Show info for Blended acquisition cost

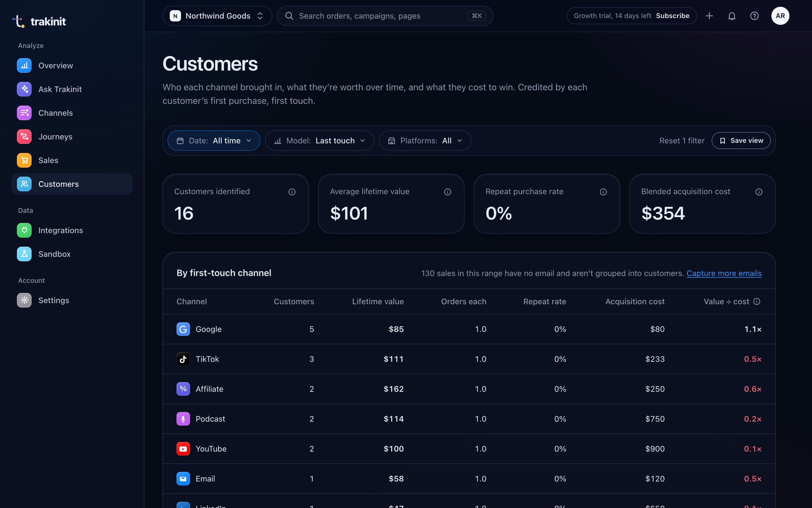coord(759,192)
